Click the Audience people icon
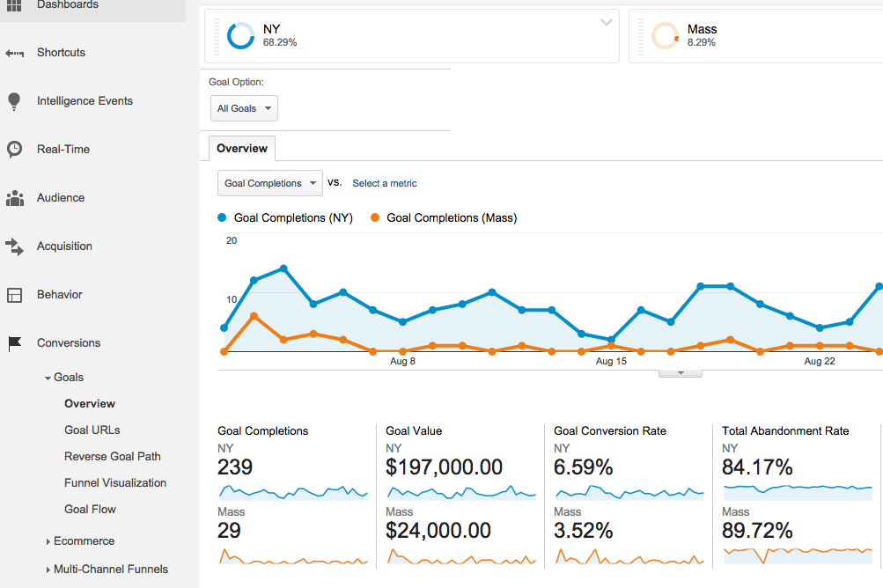Viewport: 883px width, 588px height. [x=14, y=198]
